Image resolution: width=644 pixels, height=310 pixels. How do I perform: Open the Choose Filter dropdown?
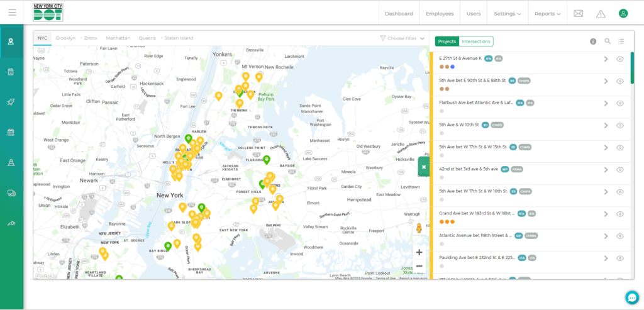click(x=402, y=38)
